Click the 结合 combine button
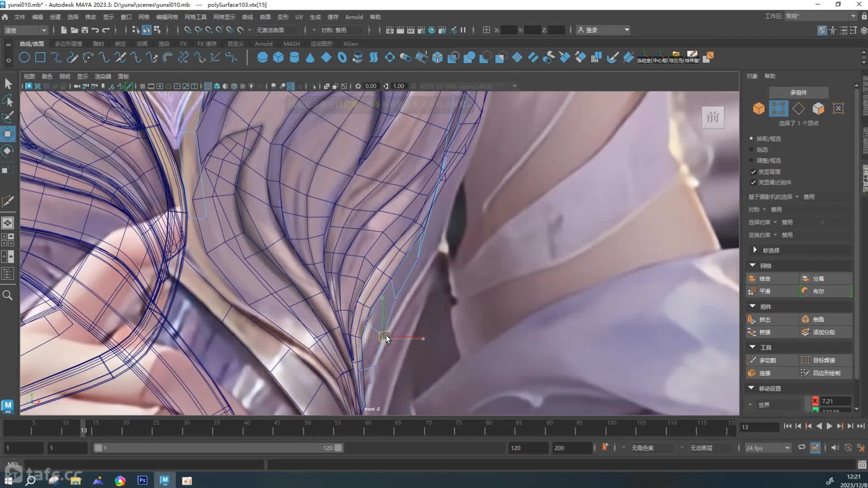This screenshot has height=488, width=868. click(772, 278)
